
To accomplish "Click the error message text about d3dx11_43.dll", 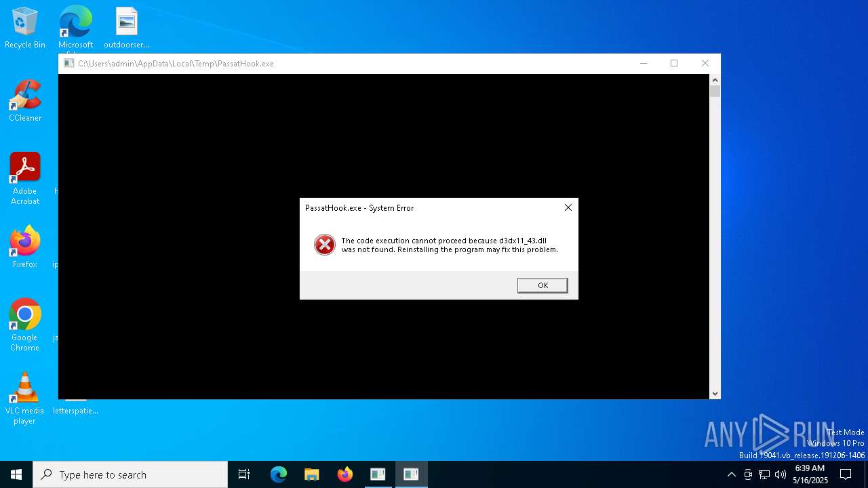I will coord(450,245).
